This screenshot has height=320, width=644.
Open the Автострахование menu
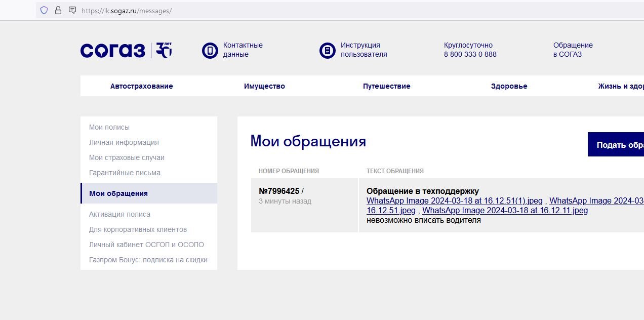(141, 86)
